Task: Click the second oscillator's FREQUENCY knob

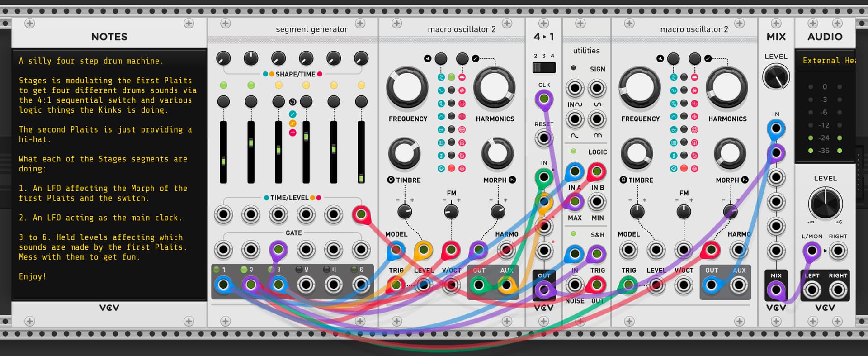Action: [639, 88]
